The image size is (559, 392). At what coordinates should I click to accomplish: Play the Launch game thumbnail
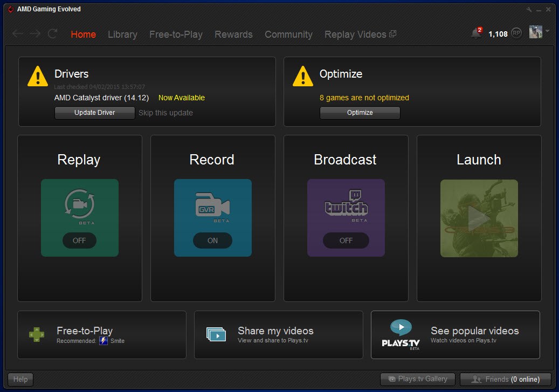[479, 218]
